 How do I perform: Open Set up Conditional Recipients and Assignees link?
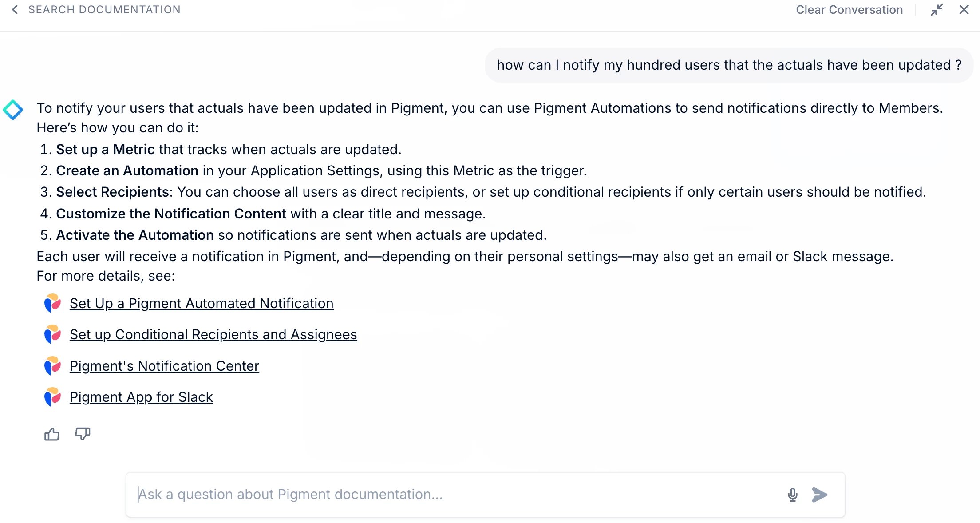213,334
